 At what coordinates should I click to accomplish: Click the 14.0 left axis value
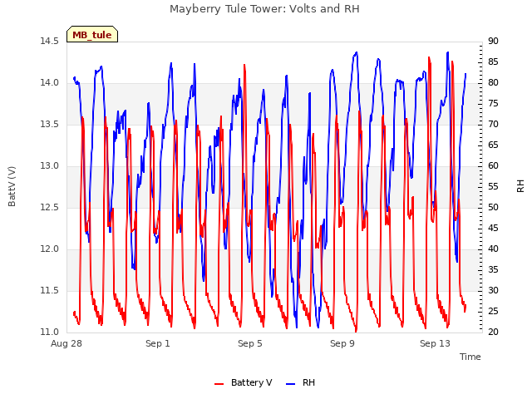(x=50, y=83)
